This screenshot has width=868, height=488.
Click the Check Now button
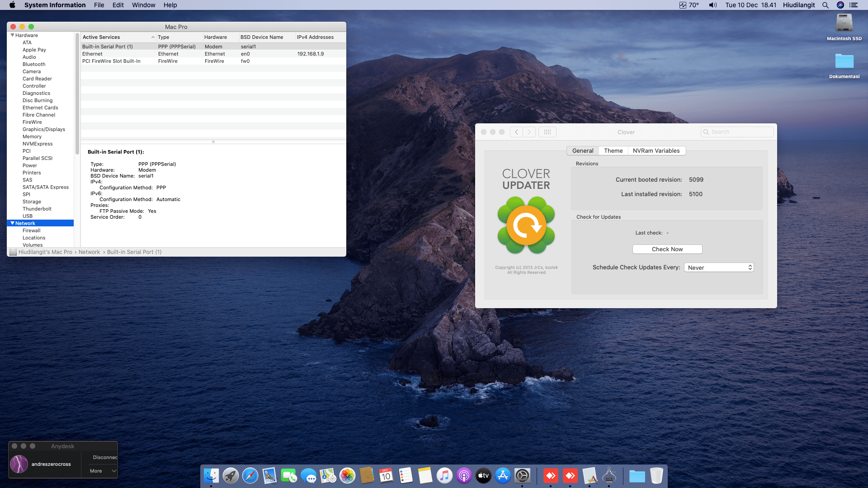tap(667, 249)
